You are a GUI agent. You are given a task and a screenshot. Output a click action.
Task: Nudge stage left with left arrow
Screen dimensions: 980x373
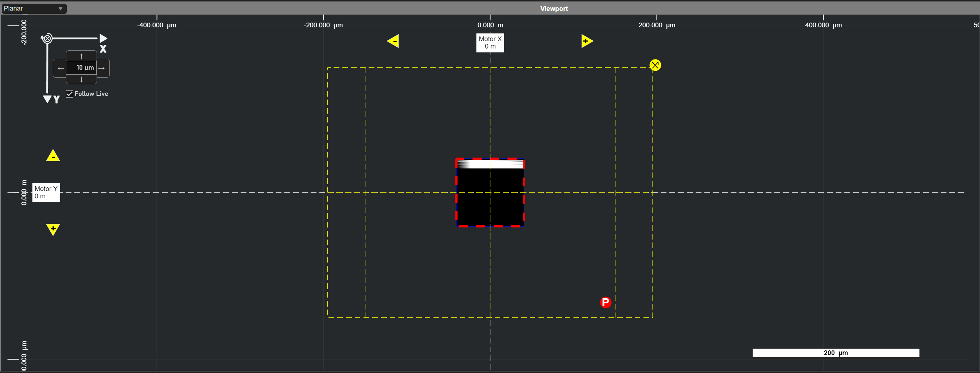pos(60,68)
